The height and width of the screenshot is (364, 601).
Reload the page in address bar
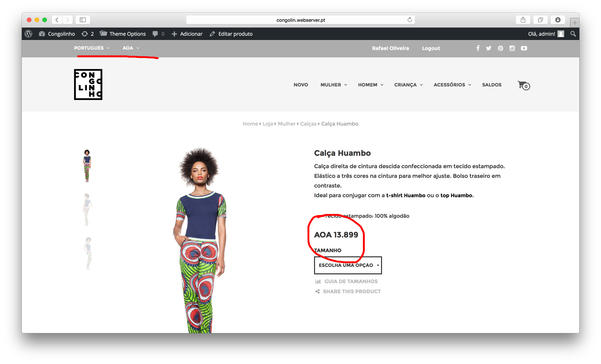[409, 20]
